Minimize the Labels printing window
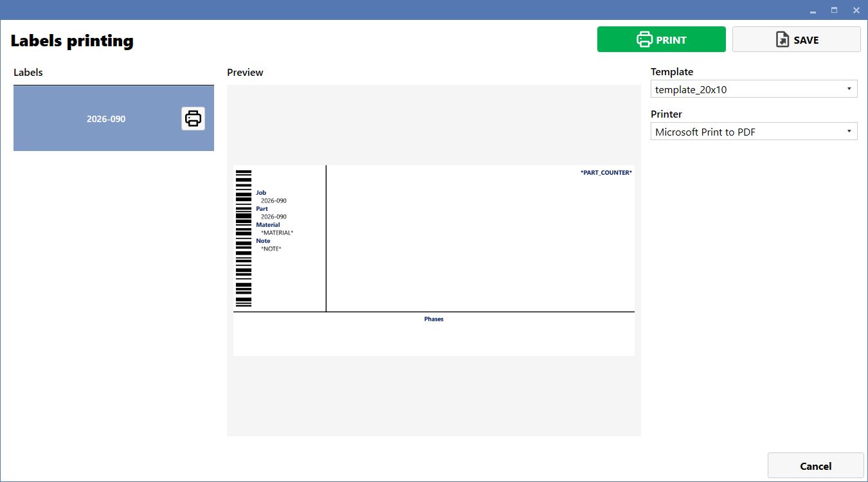868x482 pixels. pos(813,10)
